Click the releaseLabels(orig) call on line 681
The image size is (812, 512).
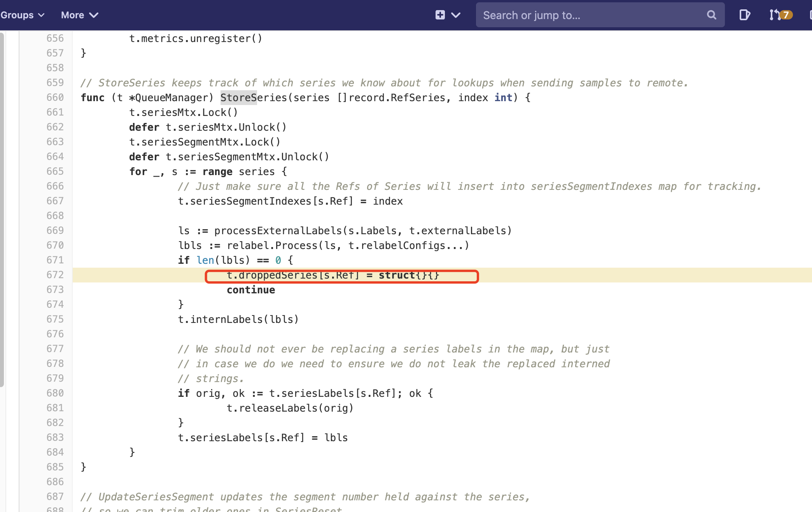click(x=290, y=408)
